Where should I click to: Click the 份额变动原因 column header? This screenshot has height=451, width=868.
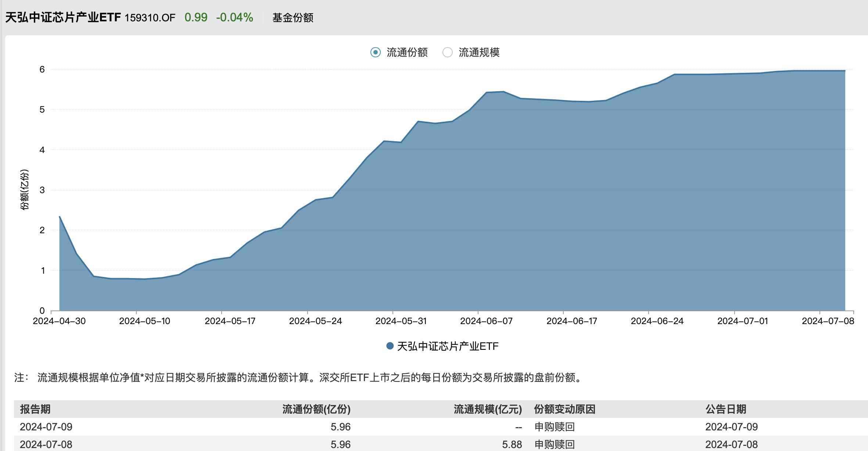click(x=564, y=409)
